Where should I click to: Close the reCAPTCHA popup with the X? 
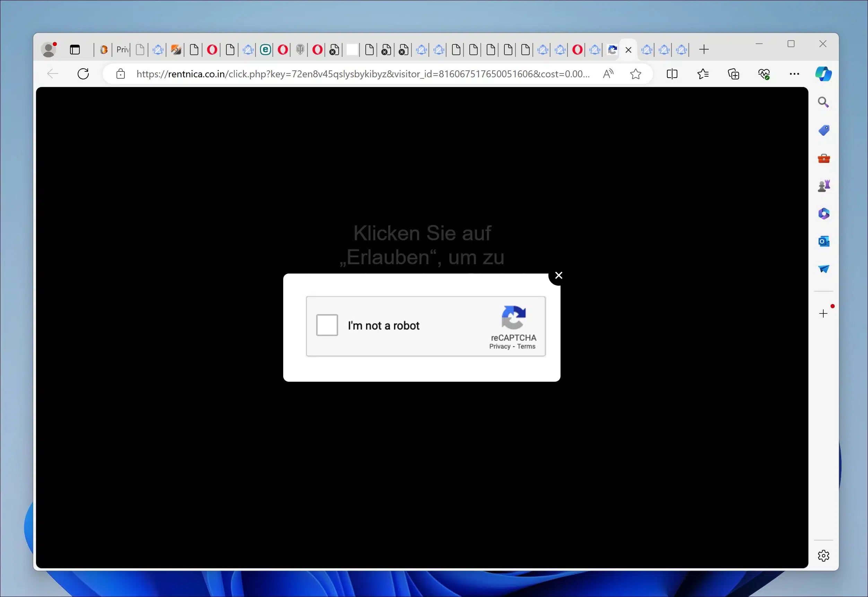[559, 275]
